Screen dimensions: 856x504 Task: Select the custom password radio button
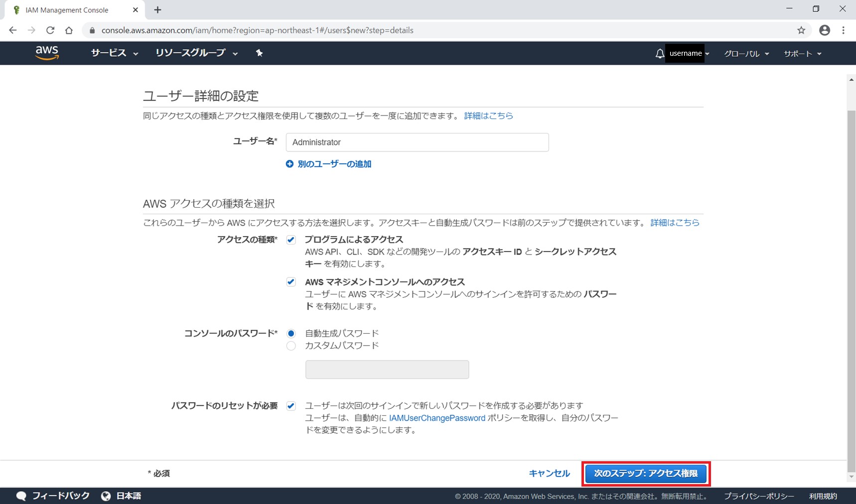pyautogui.click(x=291, y=346)
